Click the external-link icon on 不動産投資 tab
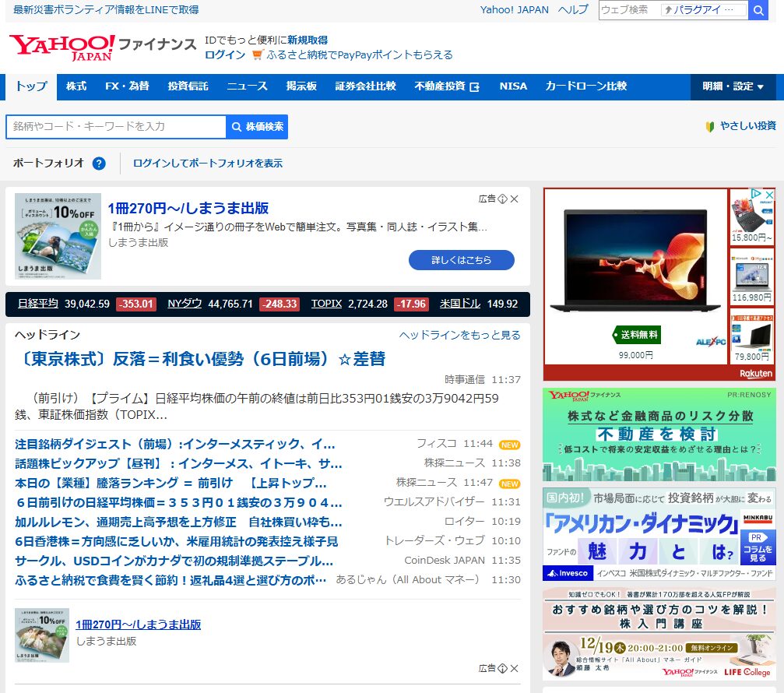The height and width of the screenshot is (693, 784). [474, 86]
